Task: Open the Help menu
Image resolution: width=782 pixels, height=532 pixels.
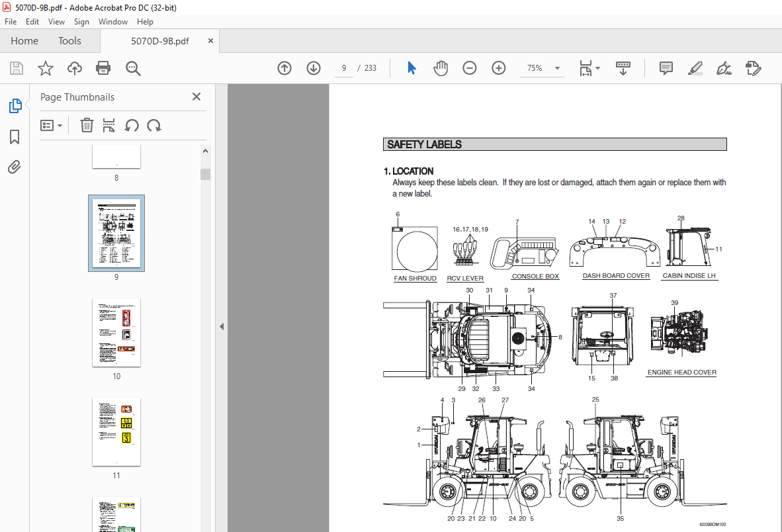Action: 145,21
